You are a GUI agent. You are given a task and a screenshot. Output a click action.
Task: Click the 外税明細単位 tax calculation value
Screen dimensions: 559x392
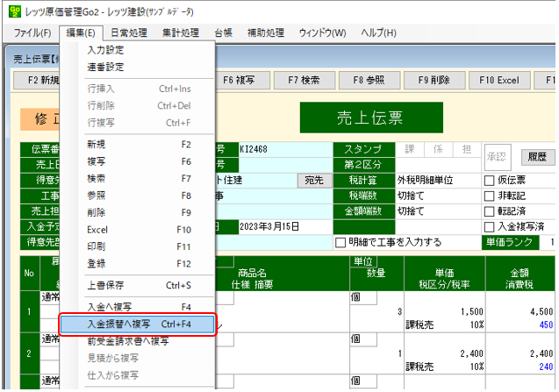tap(438, 181)
